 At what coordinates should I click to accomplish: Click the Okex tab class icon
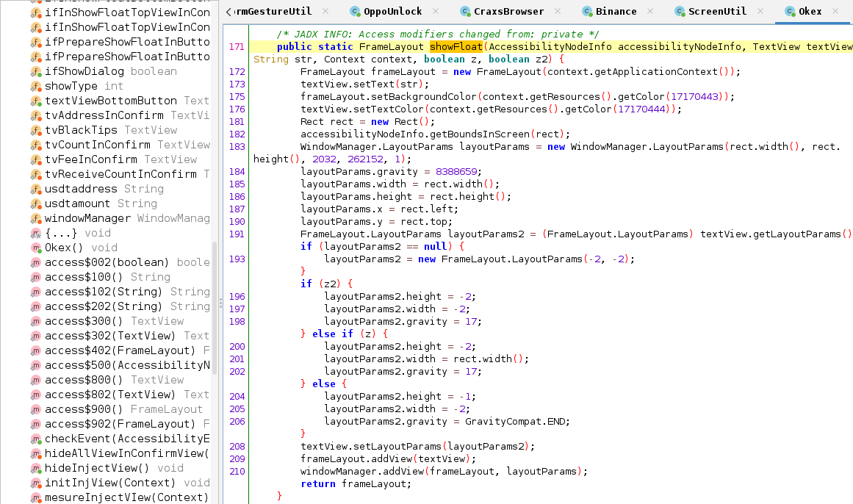click(x=790, y=12)
